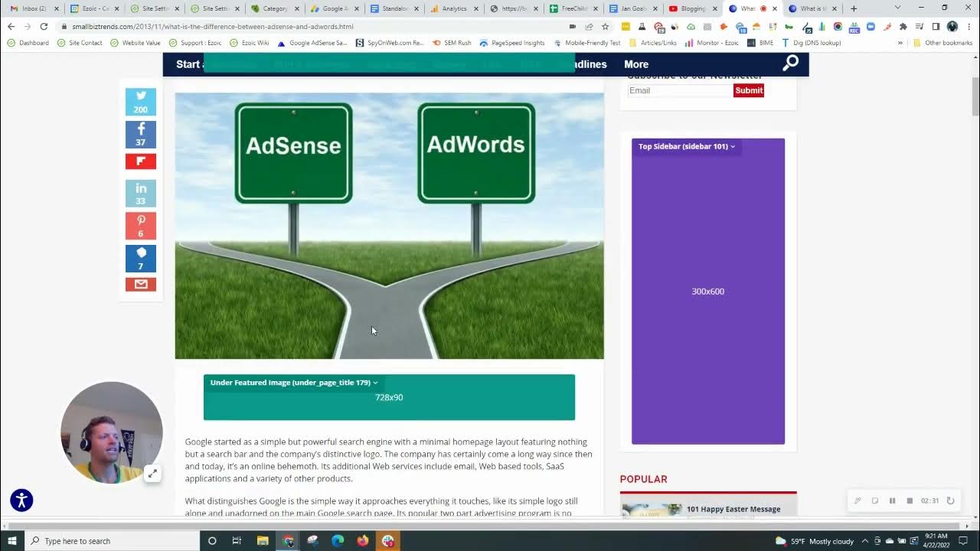Click Easter article thumbnail
The image size is (980, 551).
652,510
